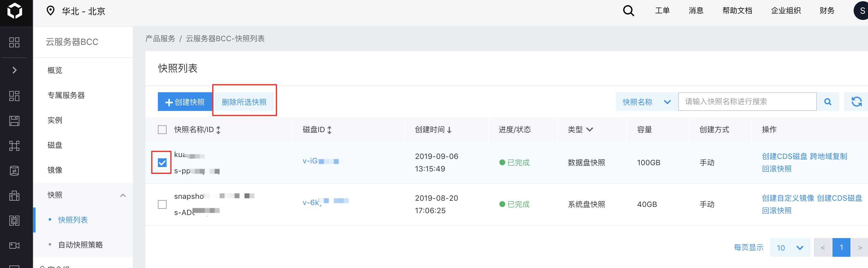Click 系统盘快照 type cell

pyautogui.click(x=586, y=204)
